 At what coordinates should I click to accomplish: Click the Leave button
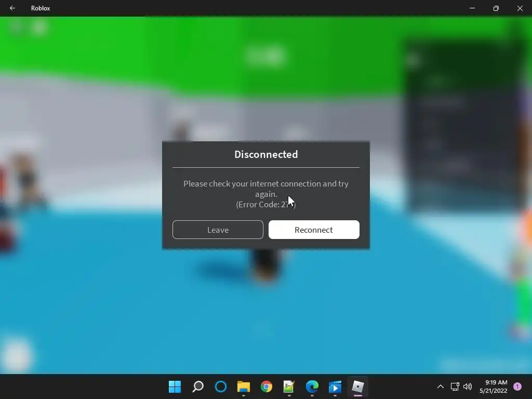[x=218, y=230]
